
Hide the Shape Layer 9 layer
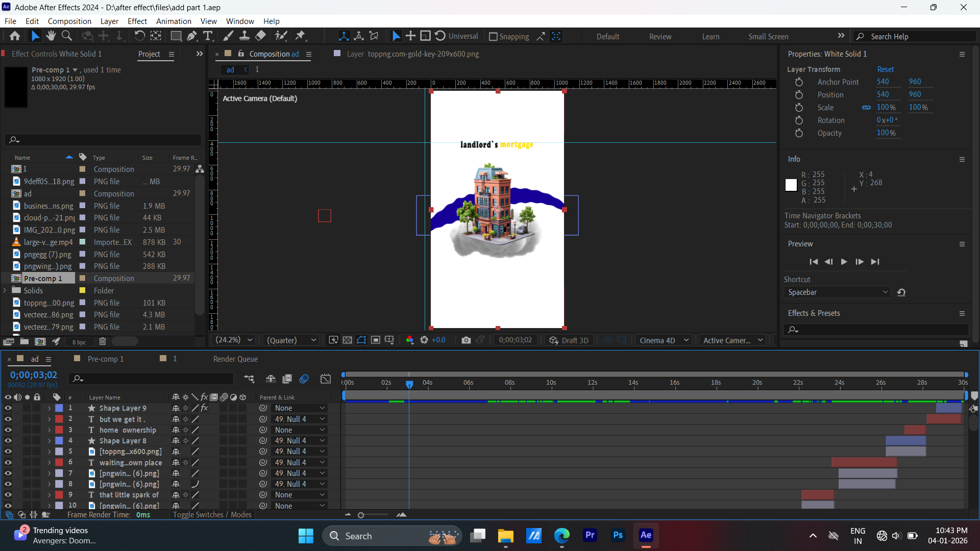tap(8, 408)
